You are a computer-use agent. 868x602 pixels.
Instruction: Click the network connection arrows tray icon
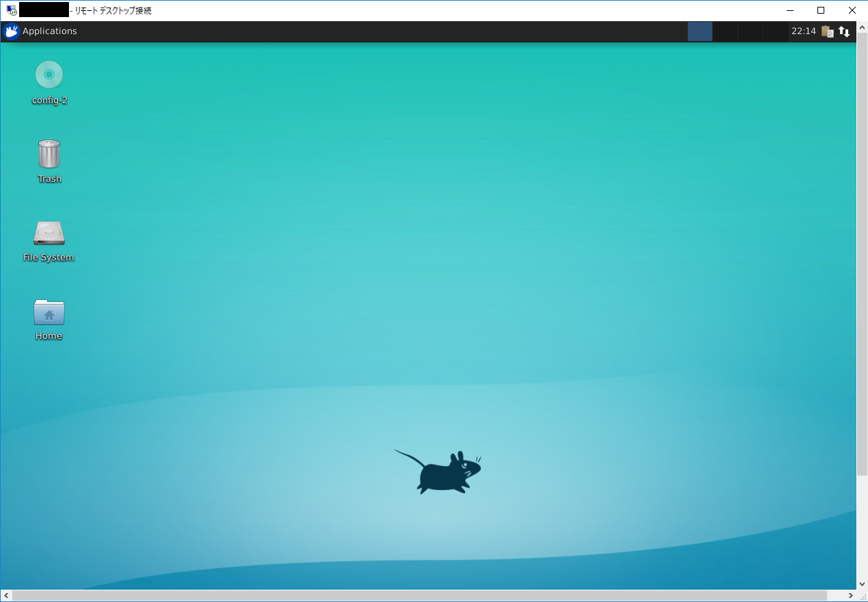(844, 31)
